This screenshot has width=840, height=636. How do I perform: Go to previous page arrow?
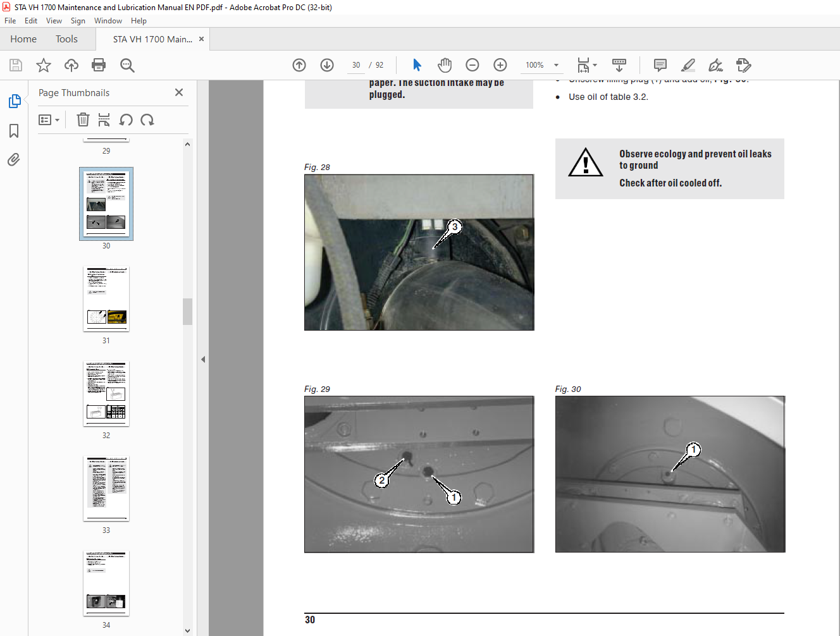pos(299,65)
